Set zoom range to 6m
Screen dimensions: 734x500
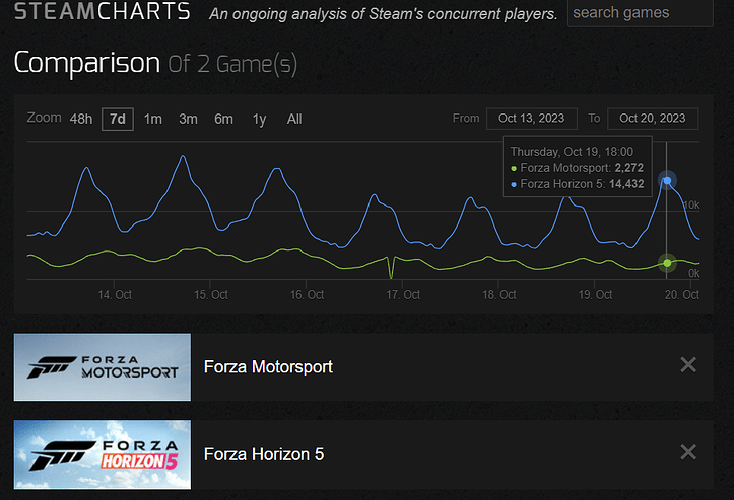pyautogui.click(x=223, y=119)
